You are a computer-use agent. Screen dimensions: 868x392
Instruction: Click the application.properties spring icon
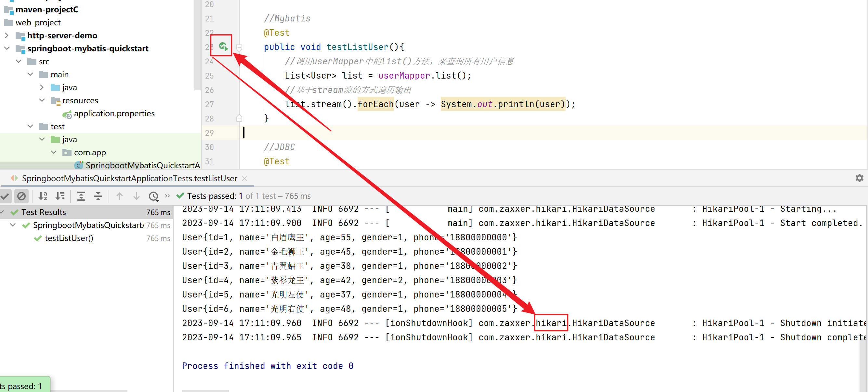click(x=67, y=114)
